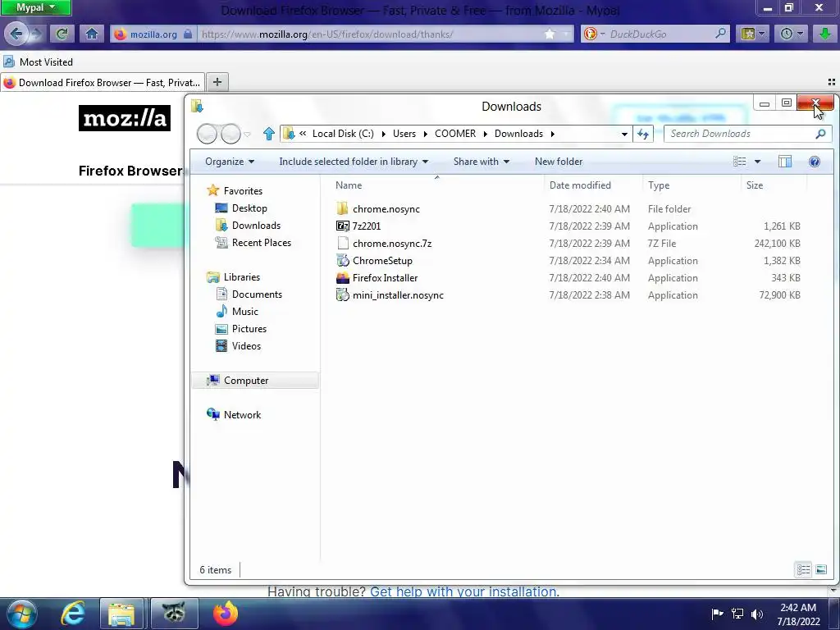Launch Internet Explorer from taskbar
This screenshot has height=630, width=840.
[x=73, y=614]
